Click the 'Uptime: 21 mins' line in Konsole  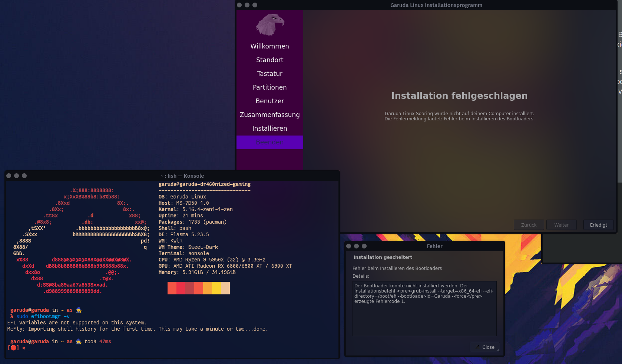tap(181, 216)
